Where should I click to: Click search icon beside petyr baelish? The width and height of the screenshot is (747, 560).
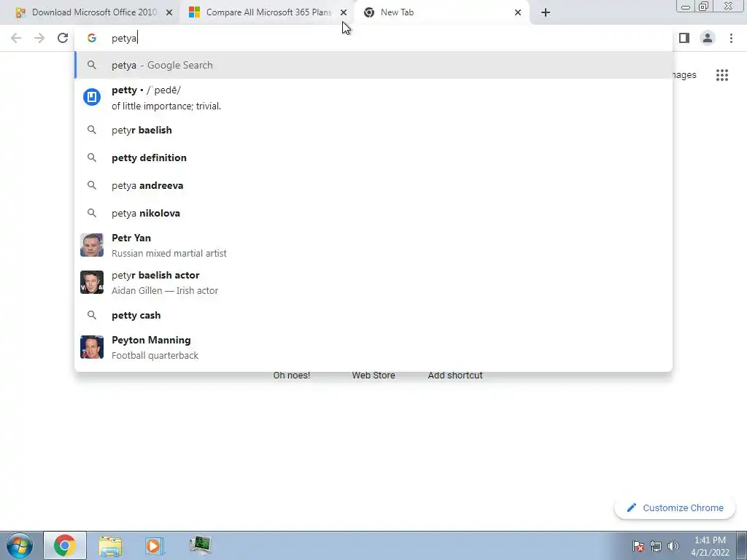[x=91, y=130]
